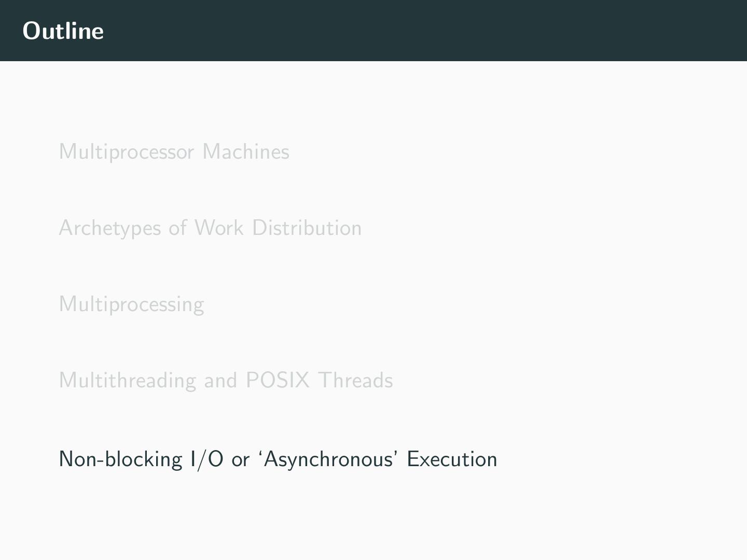Click the word "Execution" in last entry
Viewport: 747px width, 560px height.
tap(452, 459)
